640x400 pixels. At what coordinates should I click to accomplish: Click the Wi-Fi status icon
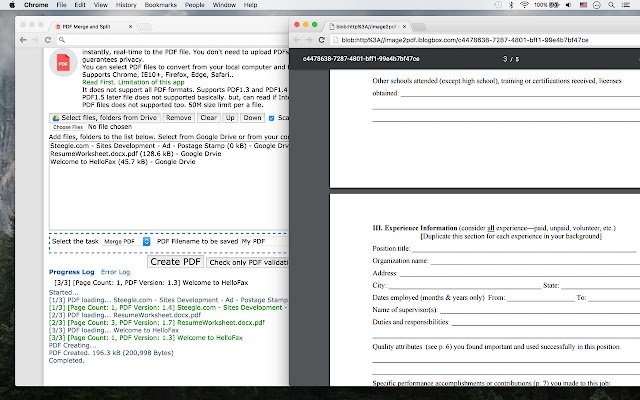524,5
